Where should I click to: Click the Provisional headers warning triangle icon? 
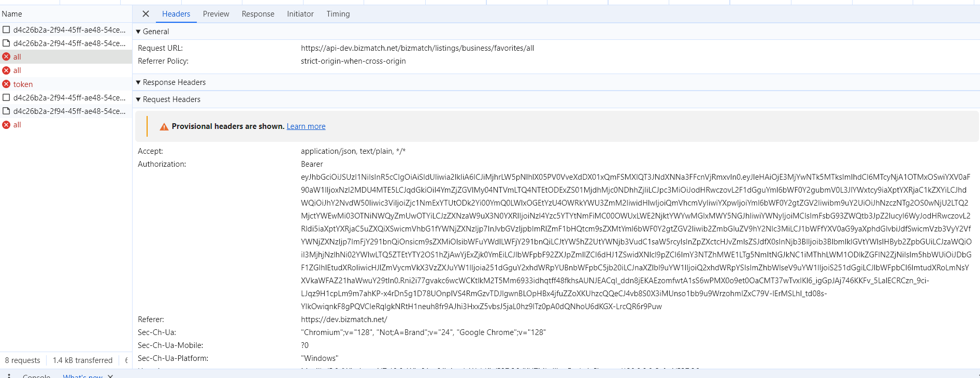[164, 127]
